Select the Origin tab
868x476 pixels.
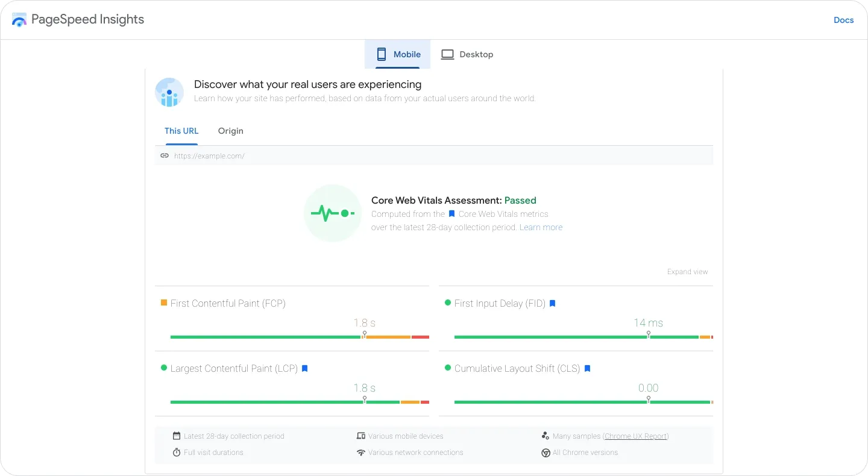click(x=231, y=131)
